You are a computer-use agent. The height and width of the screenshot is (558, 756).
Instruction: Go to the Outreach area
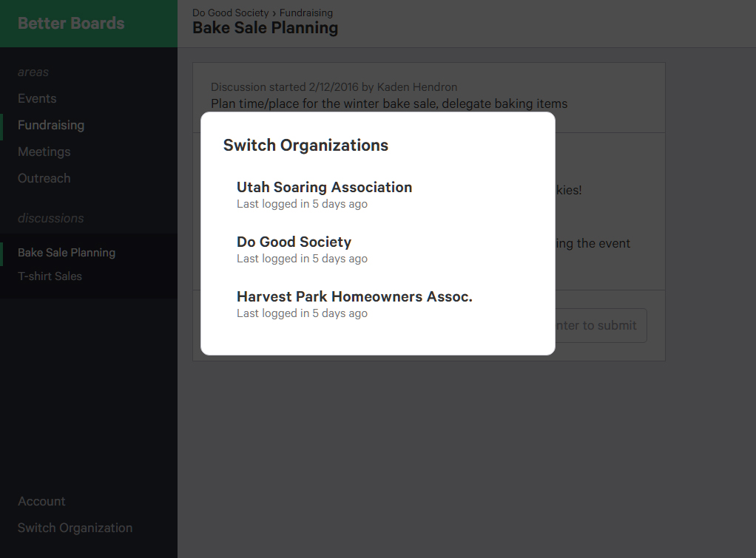pos(44,178)
